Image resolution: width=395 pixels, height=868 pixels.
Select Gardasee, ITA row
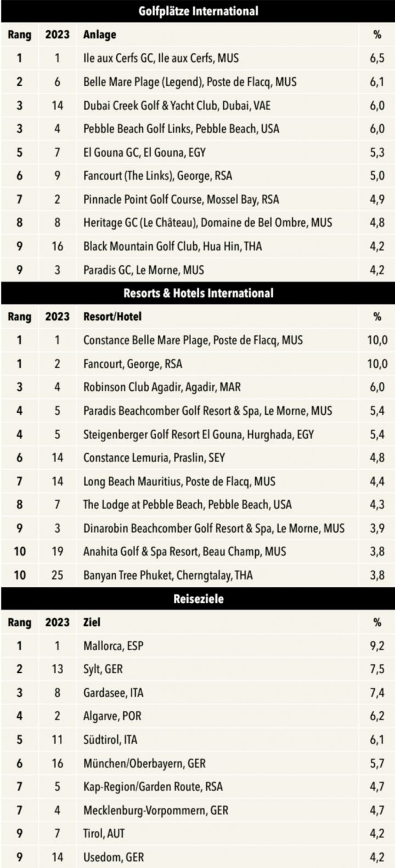[198, 693]
